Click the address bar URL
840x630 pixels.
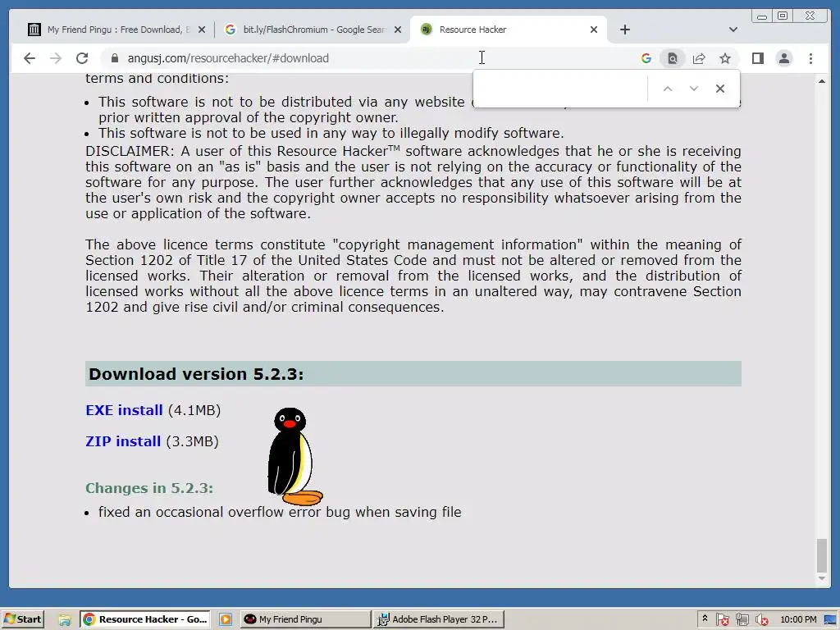(x=228, y=58)
